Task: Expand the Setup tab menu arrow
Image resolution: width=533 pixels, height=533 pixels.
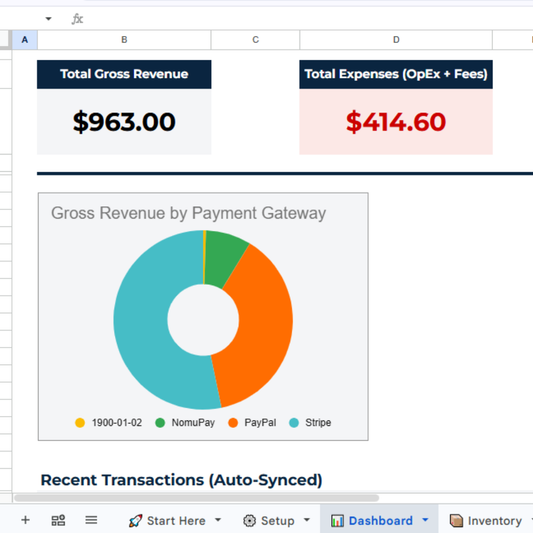Action: [x=307, y=520]
